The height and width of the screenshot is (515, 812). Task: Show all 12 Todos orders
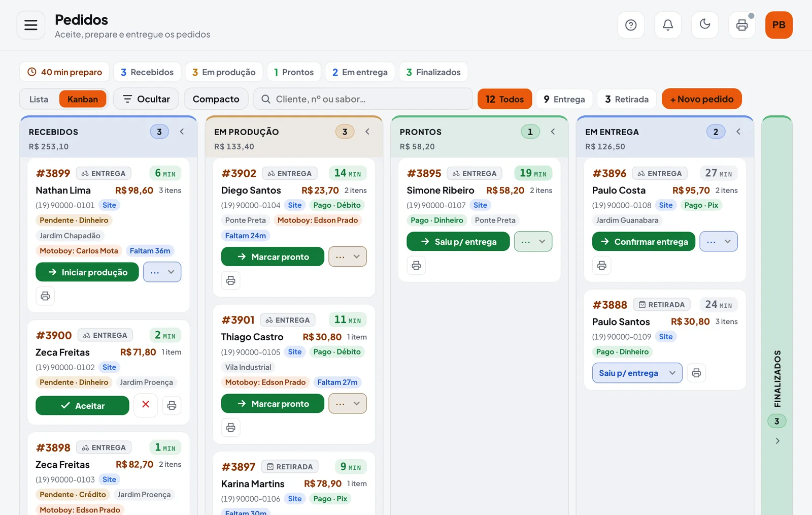coord(504,99)
